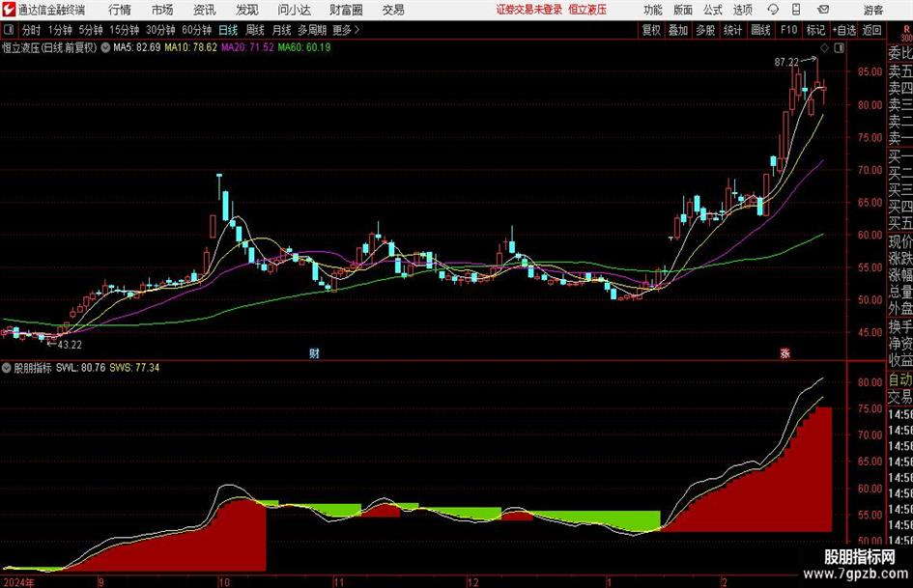
Task: Click 证券交易未登录 login link
Action: click(x=528, y=10)
